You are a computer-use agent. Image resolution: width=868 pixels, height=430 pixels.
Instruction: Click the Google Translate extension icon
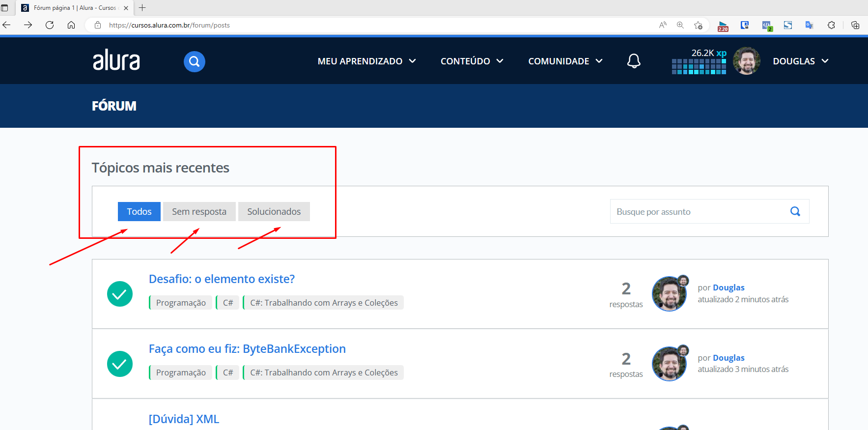pyautogui.click(x=810, y=25)
